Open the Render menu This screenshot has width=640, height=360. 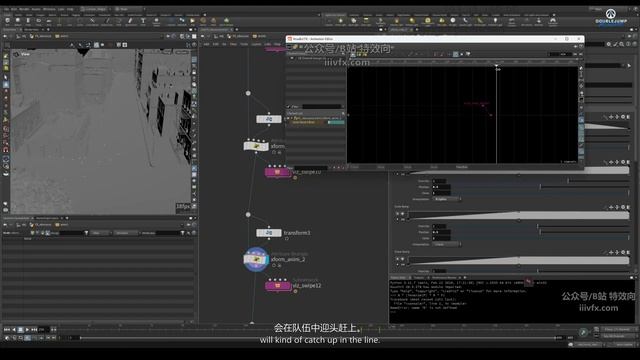click(x=24, y=9)
